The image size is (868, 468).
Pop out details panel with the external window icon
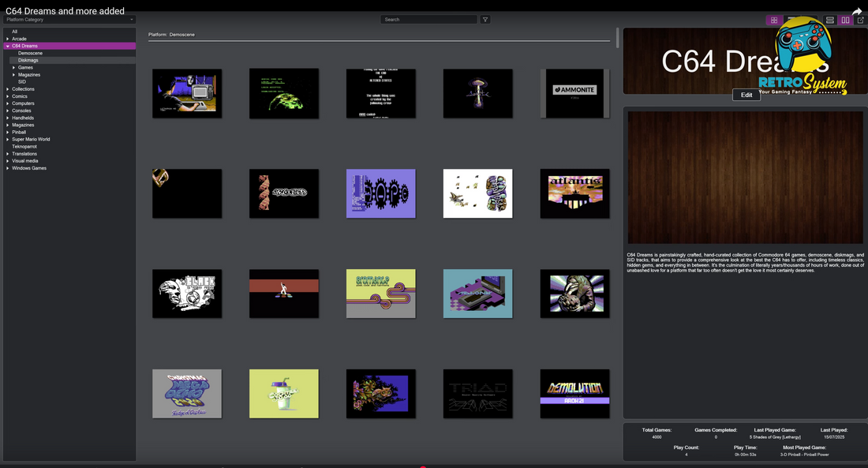coord(860,20)
